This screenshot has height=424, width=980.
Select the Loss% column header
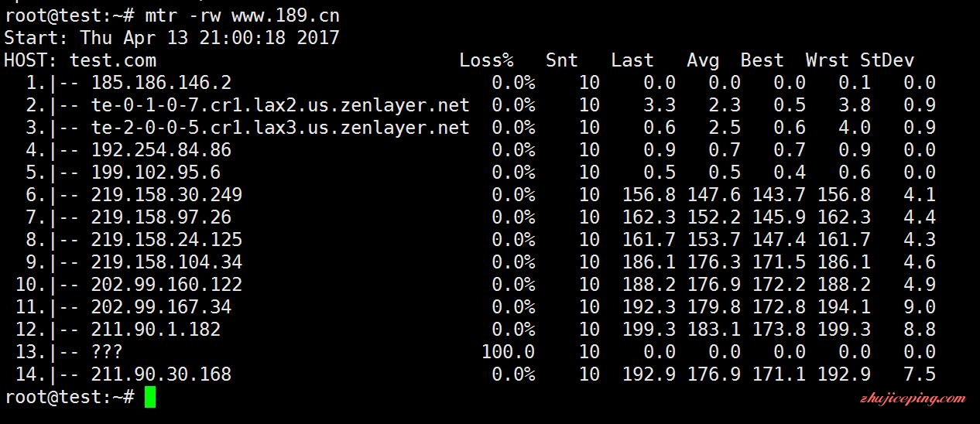486,60
